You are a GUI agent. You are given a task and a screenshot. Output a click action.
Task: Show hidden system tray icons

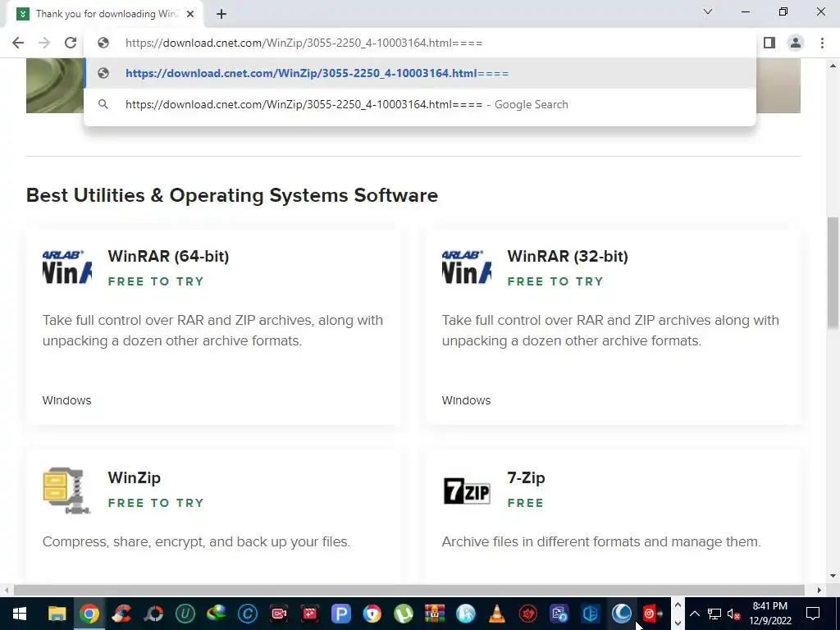[x=694, y=614]
